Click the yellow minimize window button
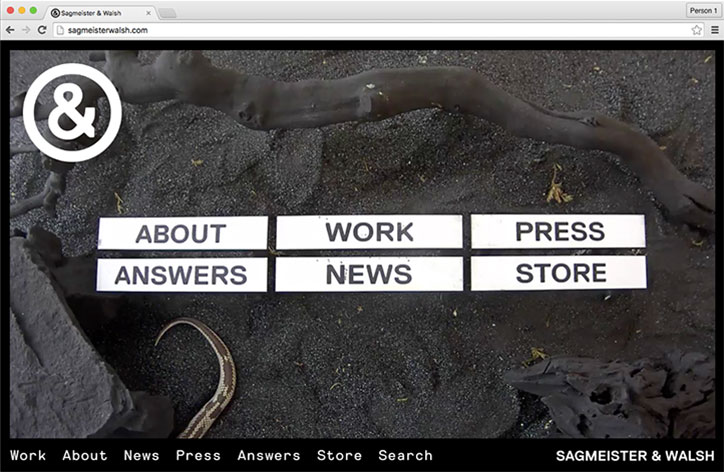The image size is (724, 472). pyautogui.click(x=22, y=10)
